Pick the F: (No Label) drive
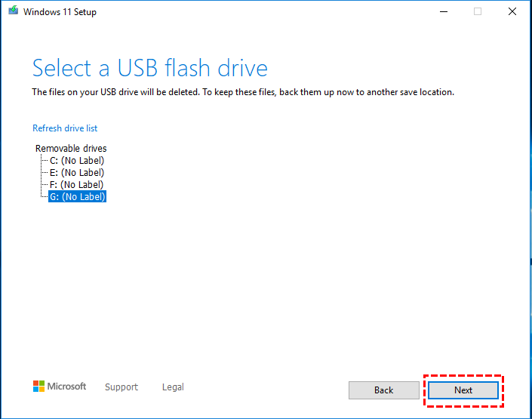 tap(76, 185)
